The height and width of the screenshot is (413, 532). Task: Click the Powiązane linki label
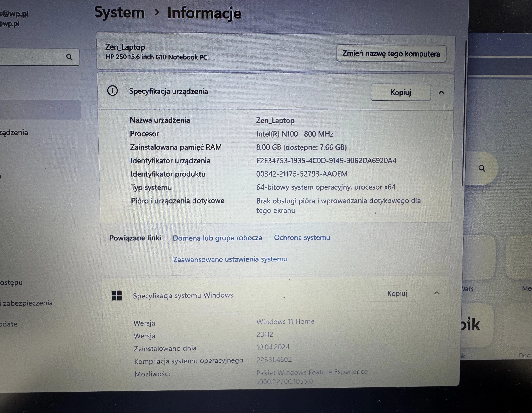[x=135, y=238]
